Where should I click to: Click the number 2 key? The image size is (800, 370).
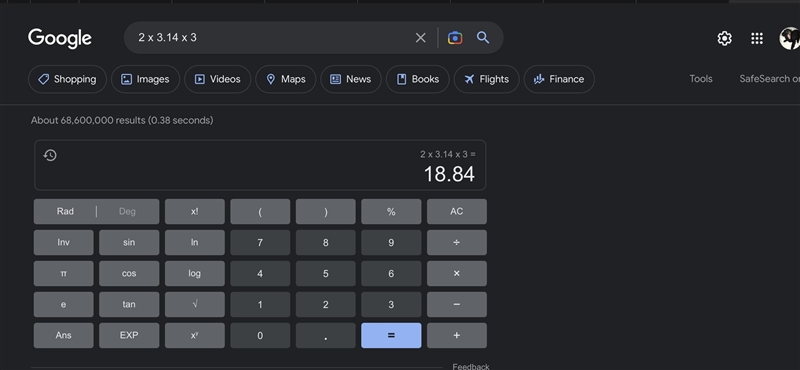click(326, 305)
